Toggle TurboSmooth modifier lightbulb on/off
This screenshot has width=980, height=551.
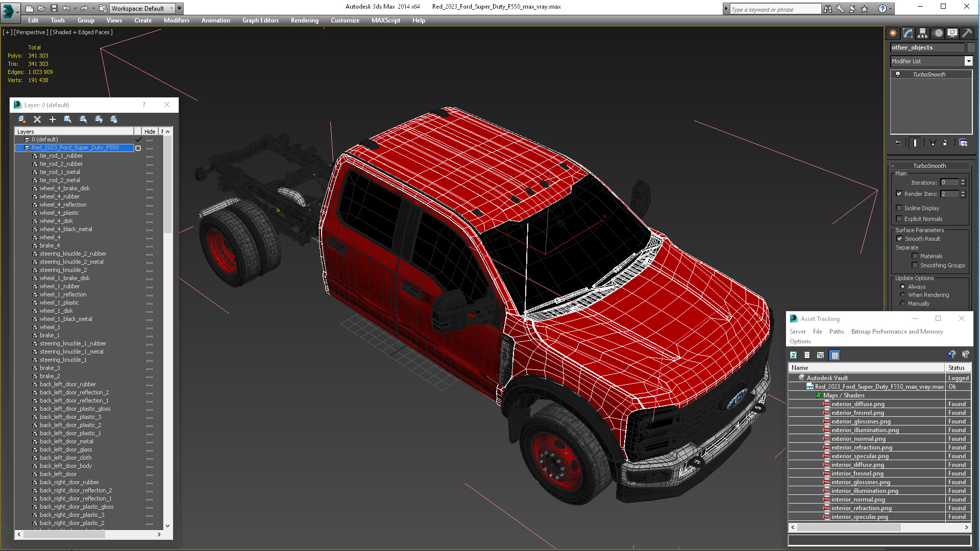point(898,74)
